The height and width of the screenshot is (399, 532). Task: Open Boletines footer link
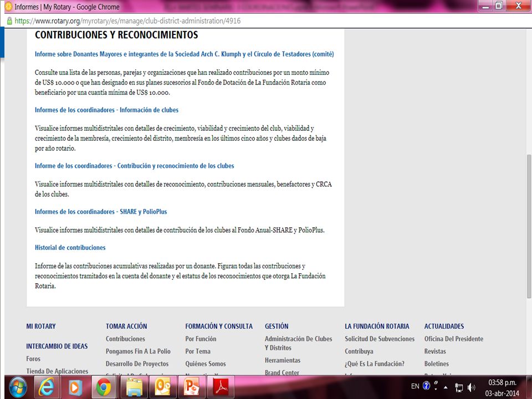click(437, 364)
